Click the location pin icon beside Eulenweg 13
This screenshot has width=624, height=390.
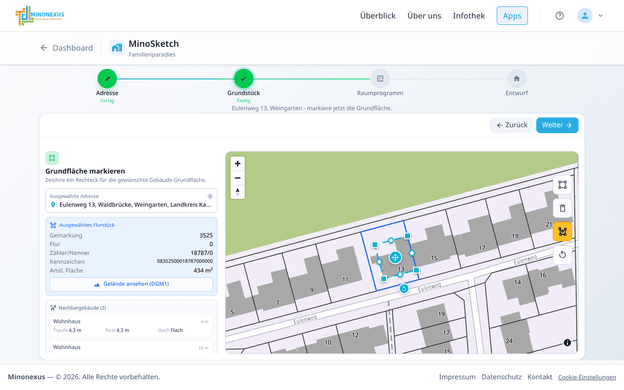tap(53, 205)
